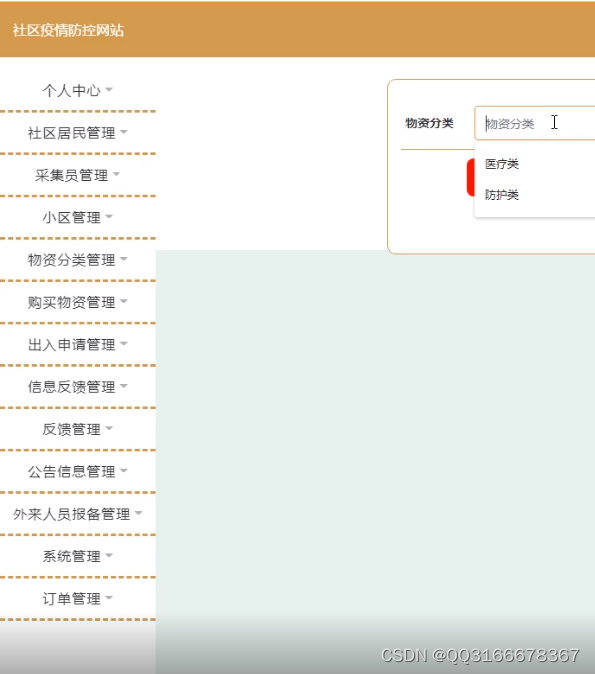
Task: Open the 信息反馈管理 menu
Action: pos(77,386)
